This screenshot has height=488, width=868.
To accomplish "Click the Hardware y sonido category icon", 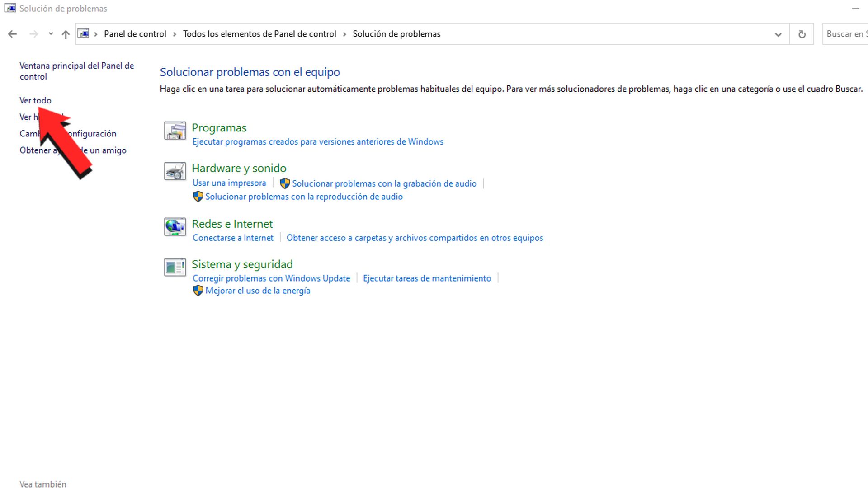I will (175, 171).
